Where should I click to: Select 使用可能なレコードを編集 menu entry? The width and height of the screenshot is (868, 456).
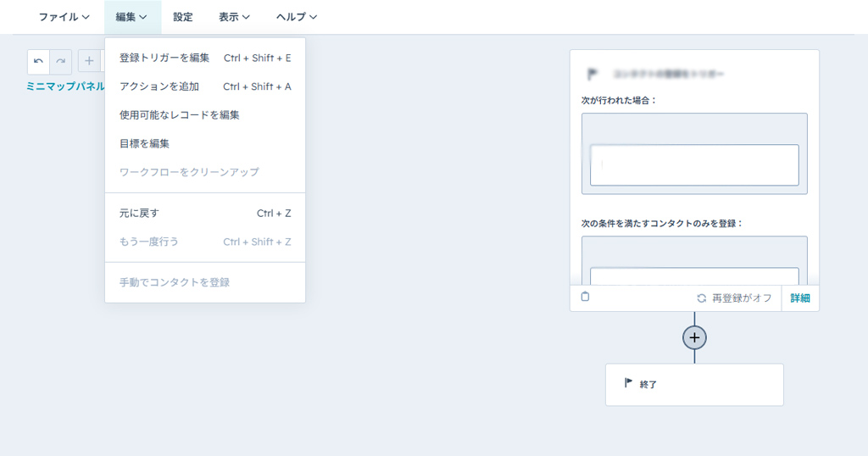179,114
